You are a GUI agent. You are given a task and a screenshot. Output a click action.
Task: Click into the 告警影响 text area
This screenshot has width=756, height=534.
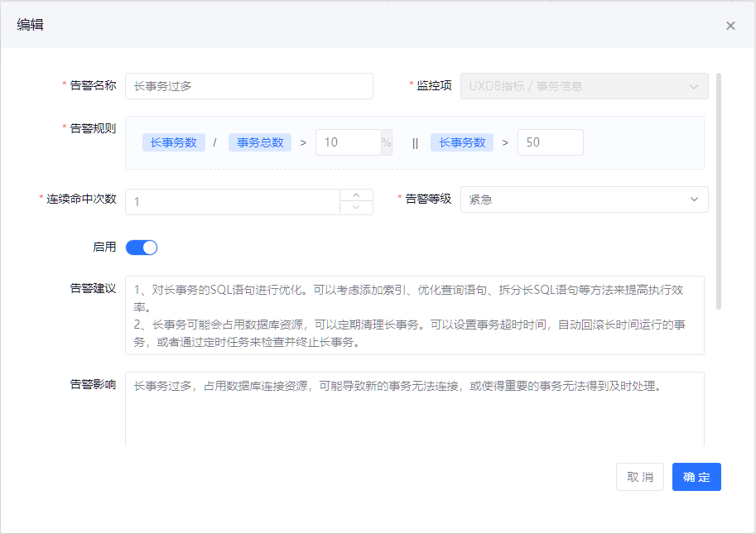[x=414, y=410]
